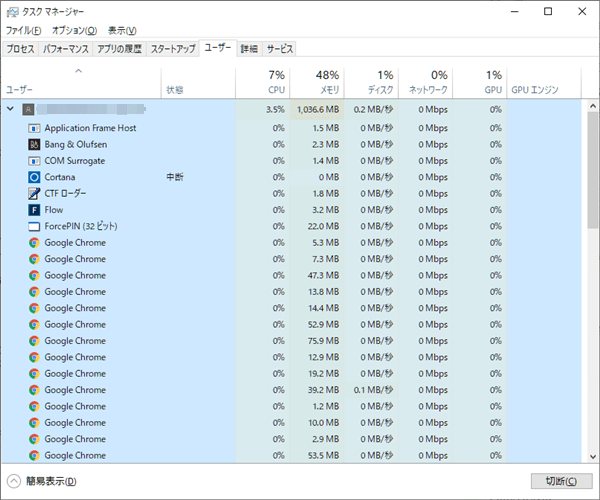Click the CTF ローダー pen icon
Image resolution: width=600 pixels, height=500 pixels.
[34, 194]
